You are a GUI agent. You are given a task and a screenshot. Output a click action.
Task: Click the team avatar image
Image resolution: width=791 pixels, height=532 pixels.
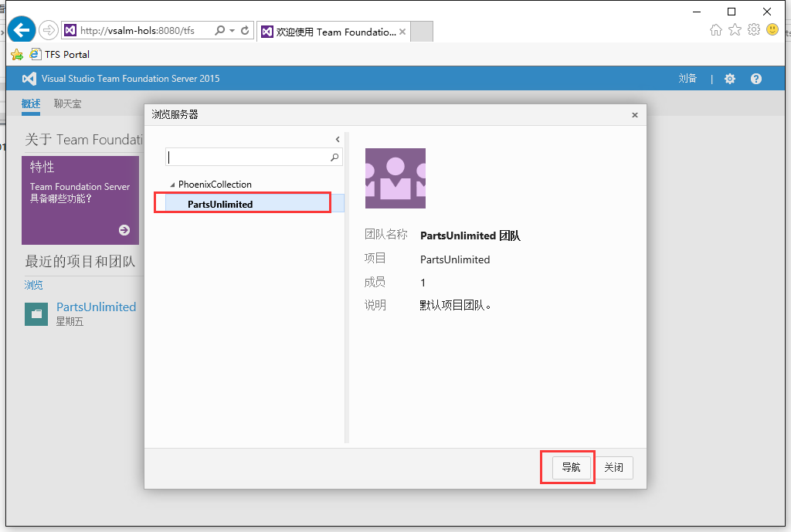click(395, 178)
